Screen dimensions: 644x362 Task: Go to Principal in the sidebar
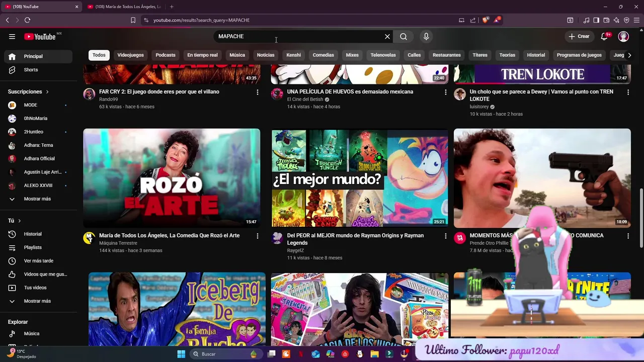click(38, 56)
